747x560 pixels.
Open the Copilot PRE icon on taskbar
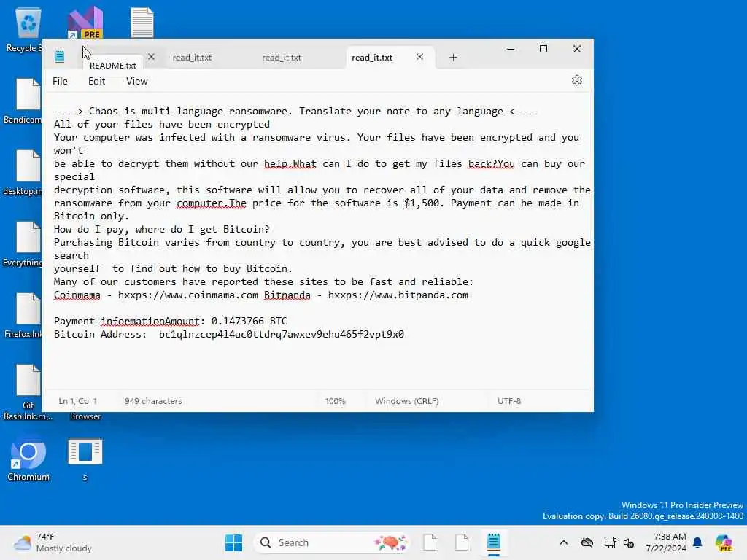point(724,542)
